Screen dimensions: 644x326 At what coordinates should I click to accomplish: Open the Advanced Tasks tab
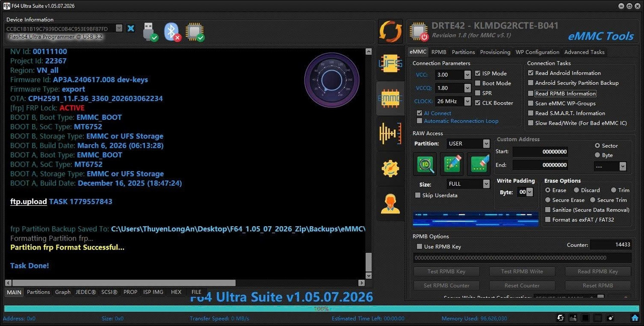pyautogui.click(x=584, y=52)
